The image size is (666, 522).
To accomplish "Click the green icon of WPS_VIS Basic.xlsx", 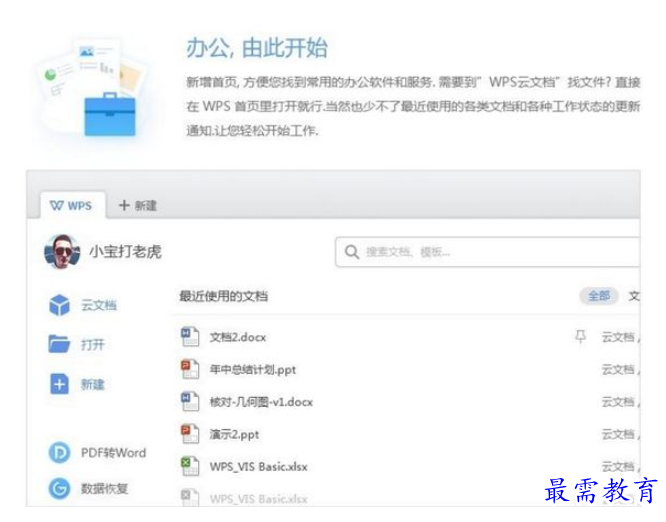I will pyautogui.click(x=190, y=466).
